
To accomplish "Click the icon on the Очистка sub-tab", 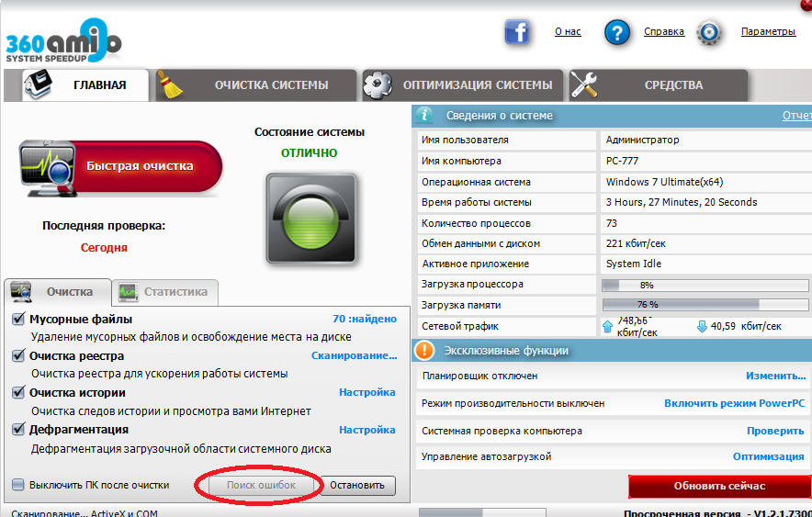I will [x=22, y=292].
